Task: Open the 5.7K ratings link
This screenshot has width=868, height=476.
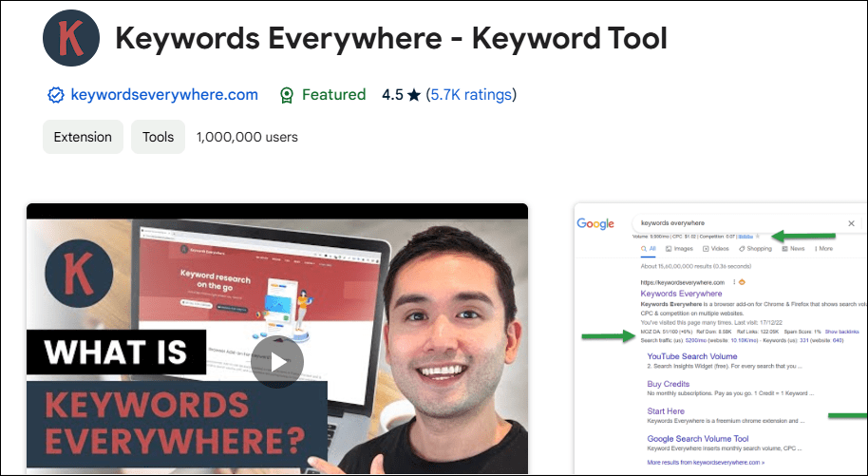Action: 472,95
